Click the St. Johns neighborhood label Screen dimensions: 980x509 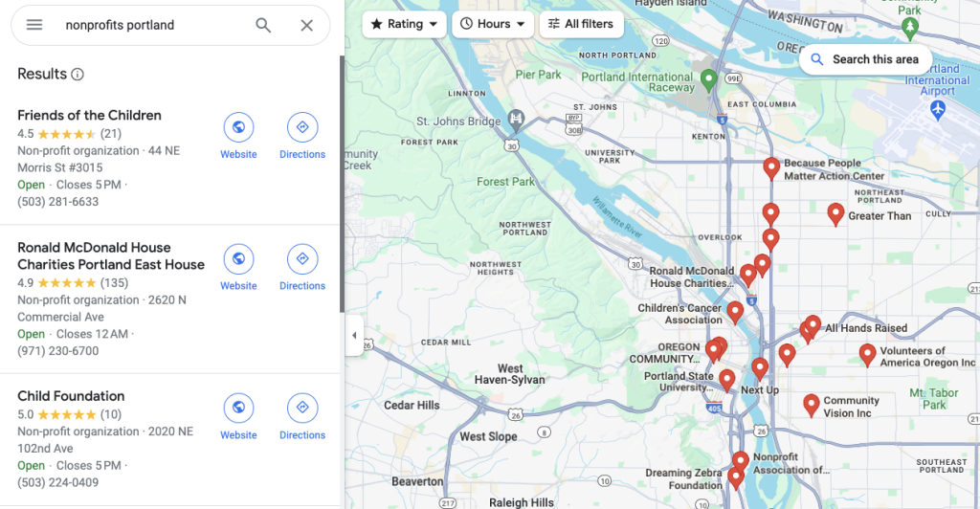pyautogui.click(x=595, y=107)
